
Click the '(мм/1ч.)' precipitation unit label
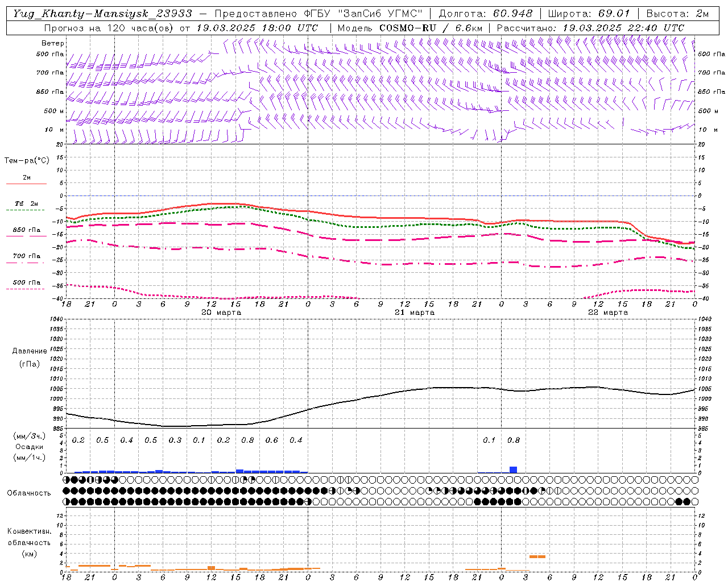pos(30,458)
